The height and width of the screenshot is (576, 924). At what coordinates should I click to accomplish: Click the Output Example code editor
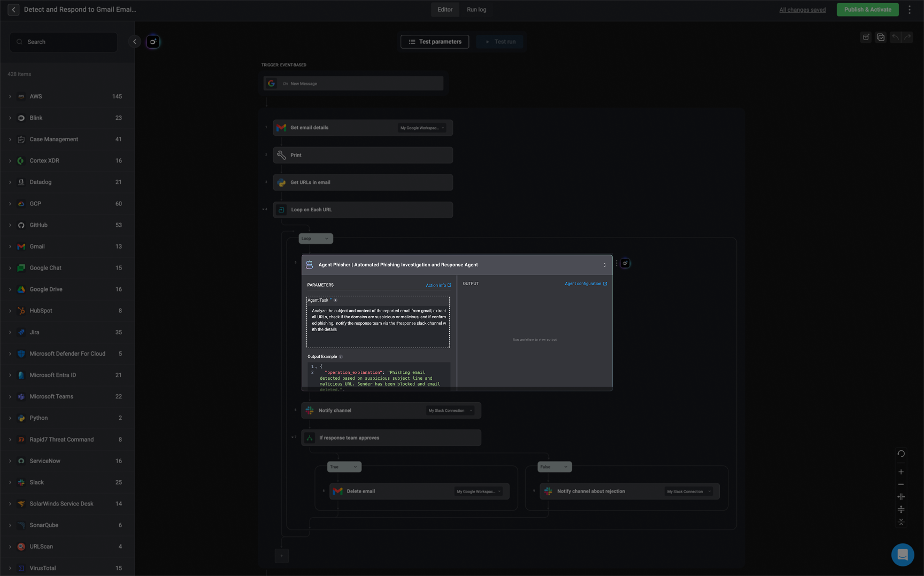pos(379,376)
